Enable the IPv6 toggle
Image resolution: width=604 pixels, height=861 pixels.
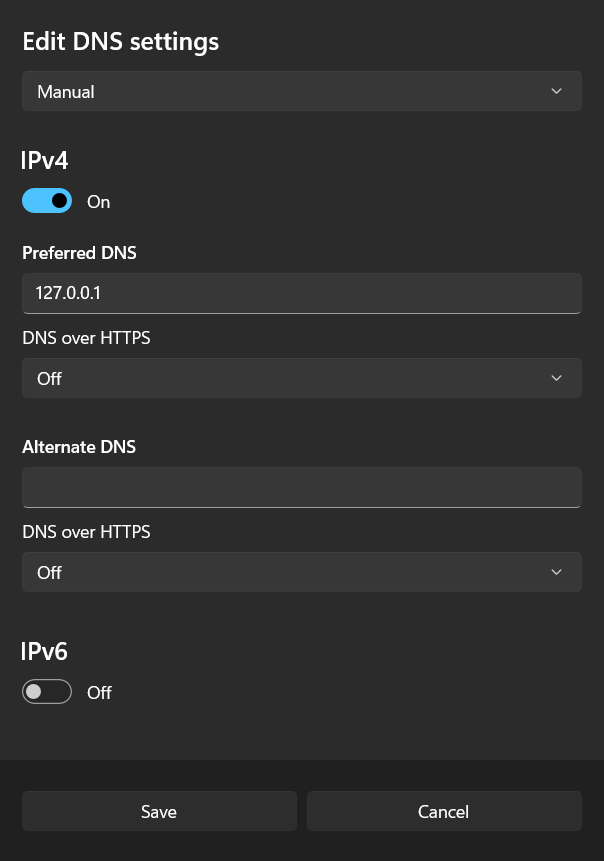pos(46,691)
